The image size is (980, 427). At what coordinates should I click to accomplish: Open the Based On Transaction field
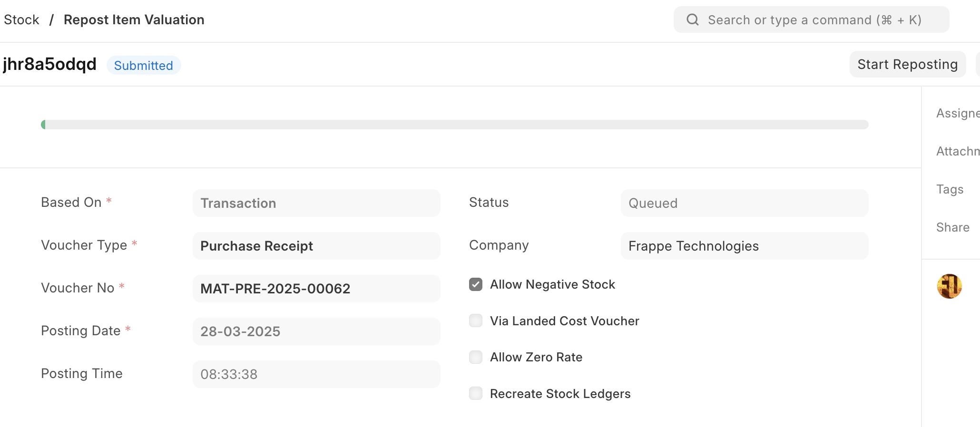(316, 203)
